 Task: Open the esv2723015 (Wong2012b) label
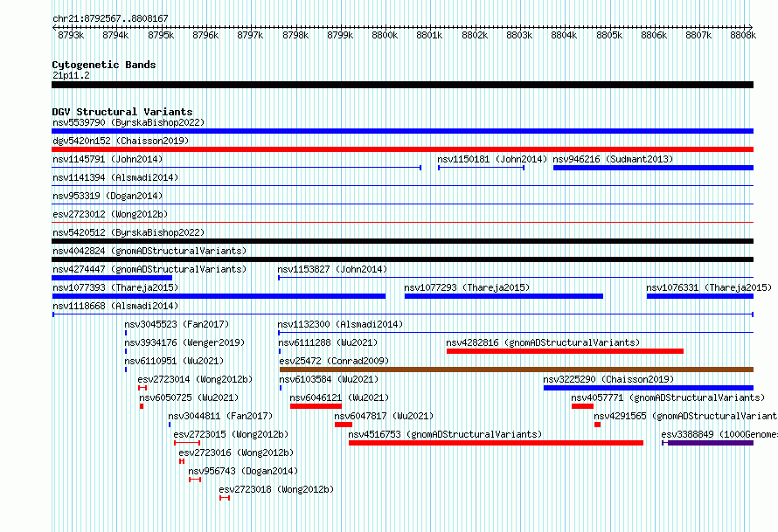pyautogui.click(x=231, y=434)
